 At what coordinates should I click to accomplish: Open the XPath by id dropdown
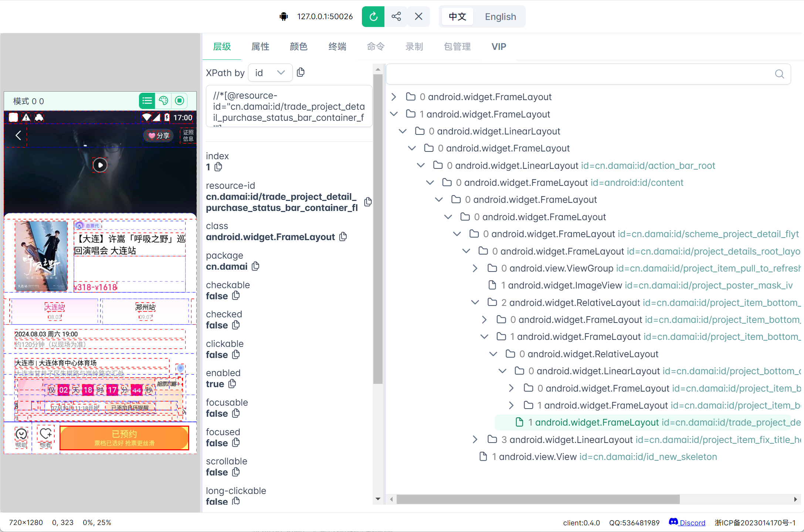pyautogui.click(x=270, y=73)
